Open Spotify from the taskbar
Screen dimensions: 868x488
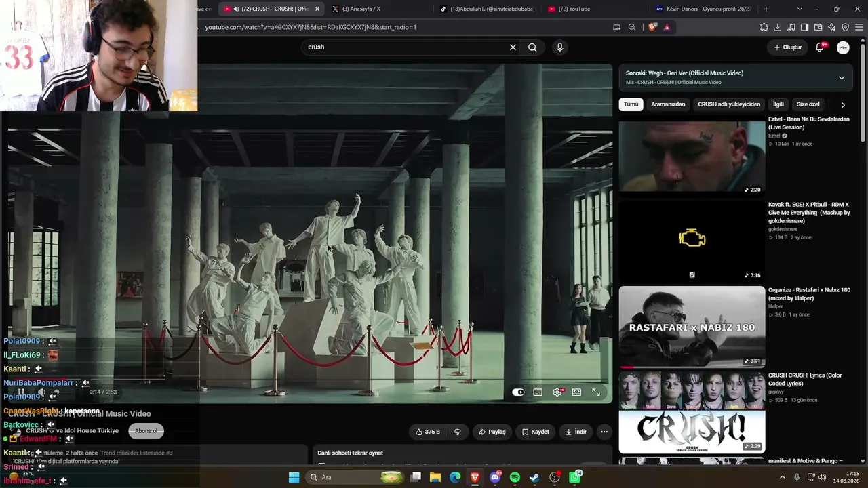[515, 477]
